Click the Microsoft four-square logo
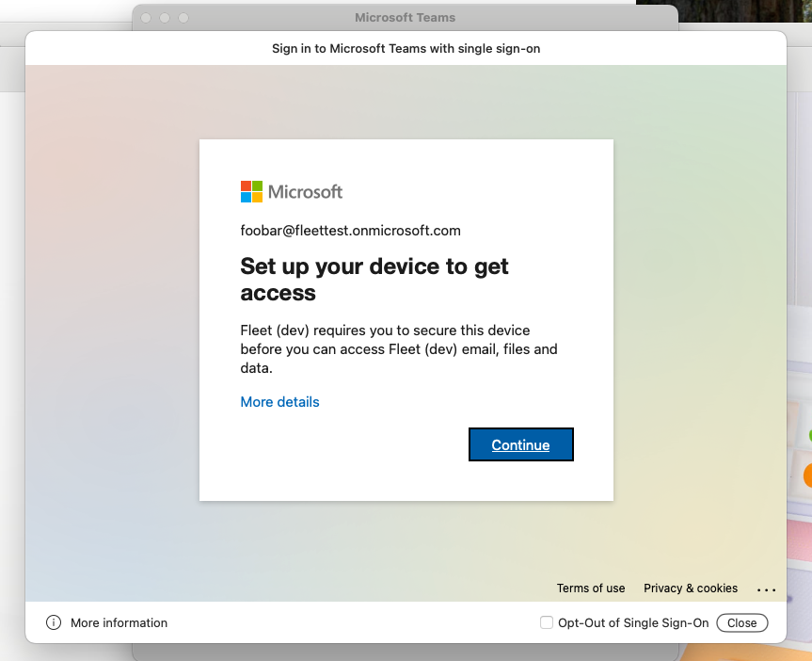 (x=251, y=192)
